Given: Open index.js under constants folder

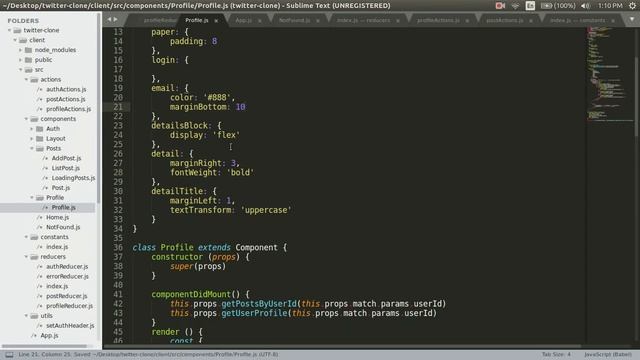Looking at the screenshot, I should [57, 247].
